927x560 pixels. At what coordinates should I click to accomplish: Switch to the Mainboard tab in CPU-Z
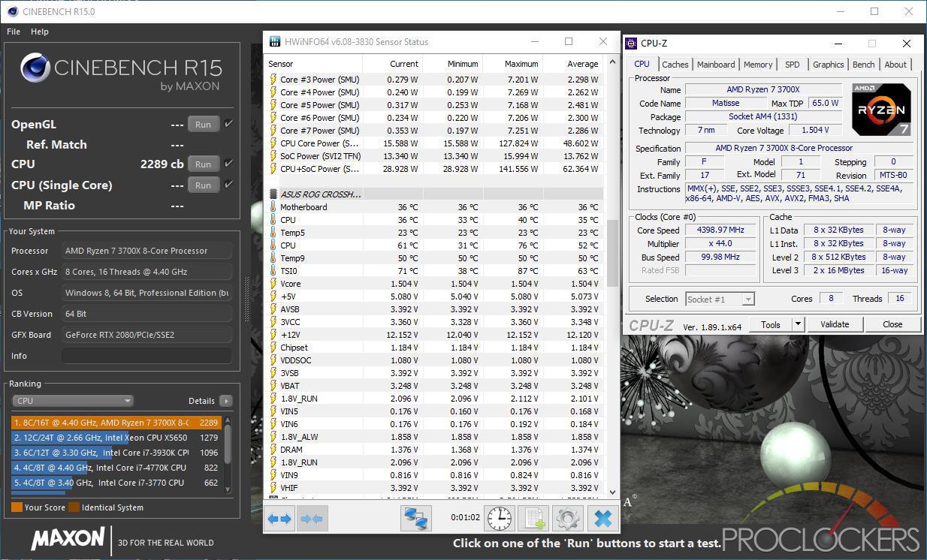(716, 65)
